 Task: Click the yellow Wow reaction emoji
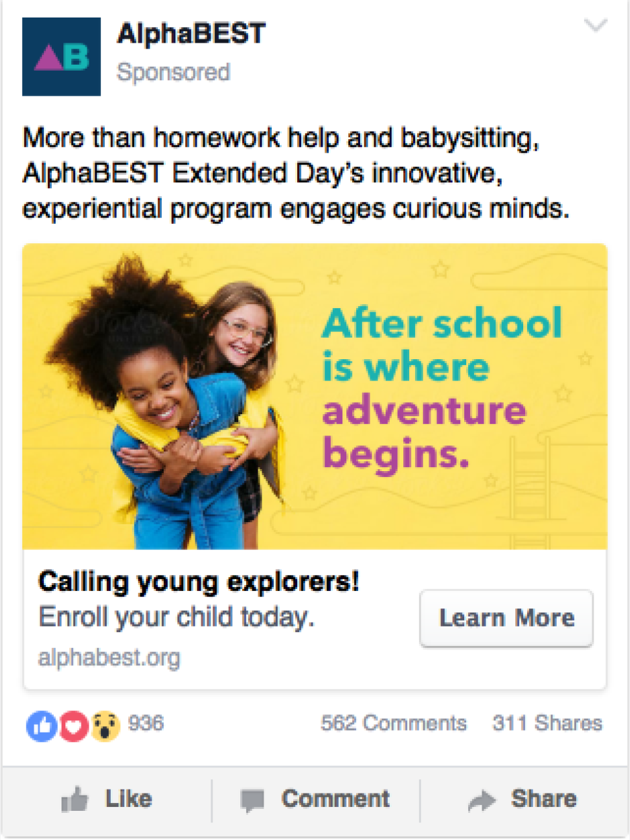pos(105,725)
